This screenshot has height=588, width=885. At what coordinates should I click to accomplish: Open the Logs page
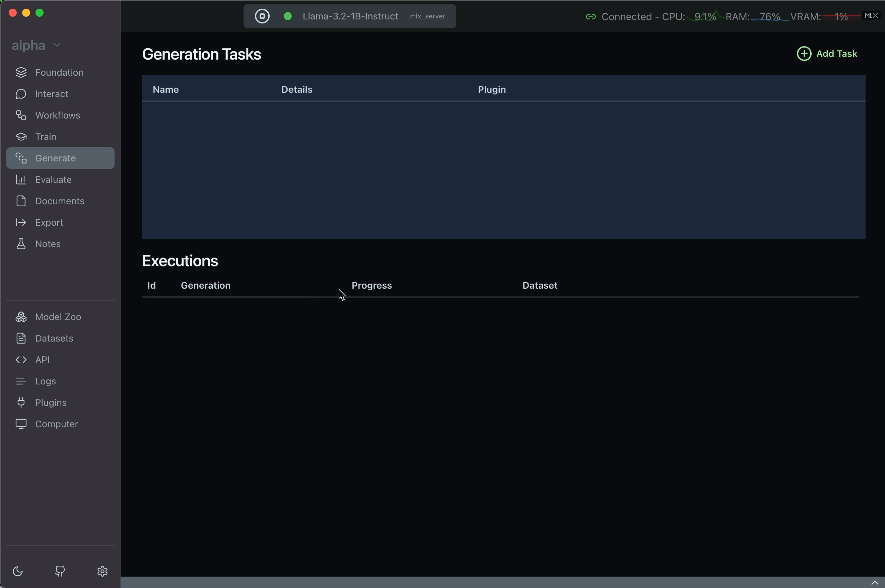point(46,381)
